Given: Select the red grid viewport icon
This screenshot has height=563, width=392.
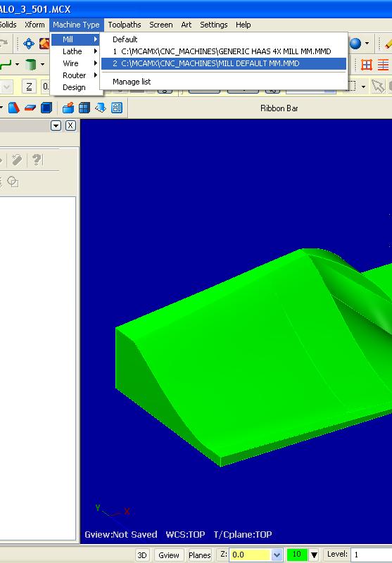Looking at the screenshot, I should [367, 65].
